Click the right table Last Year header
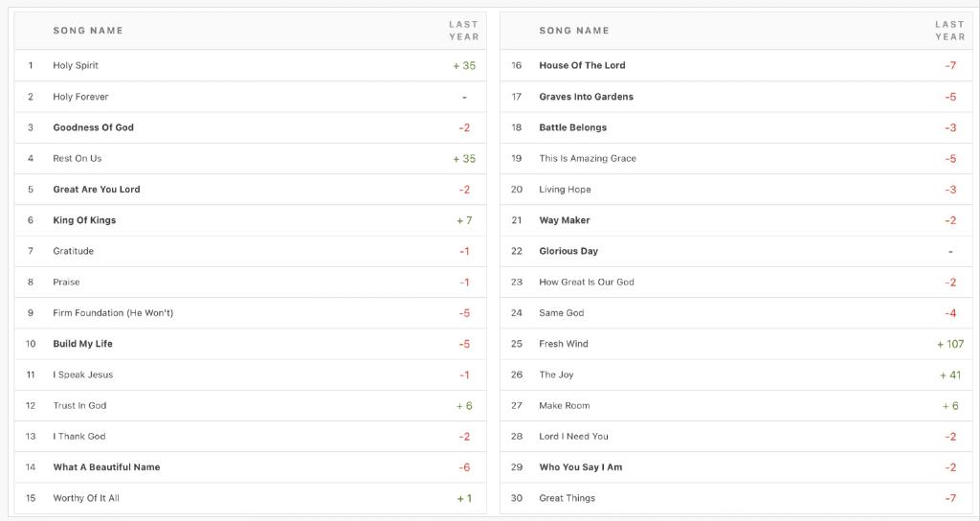Viewport: 980px width, 521px height. pos(949,31)
